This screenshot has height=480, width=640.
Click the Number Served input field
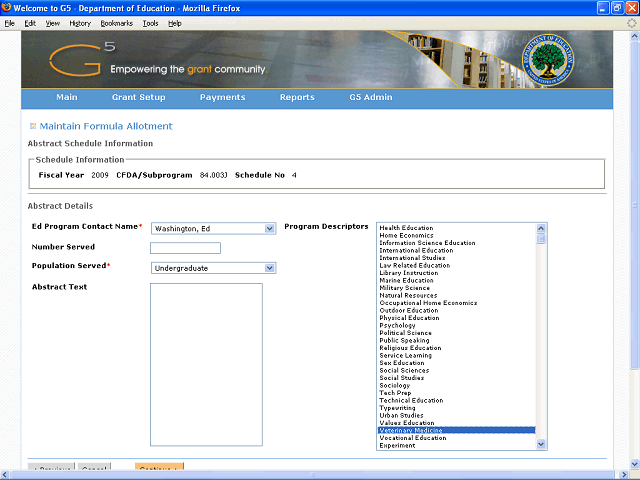click(x=185, y=248)
